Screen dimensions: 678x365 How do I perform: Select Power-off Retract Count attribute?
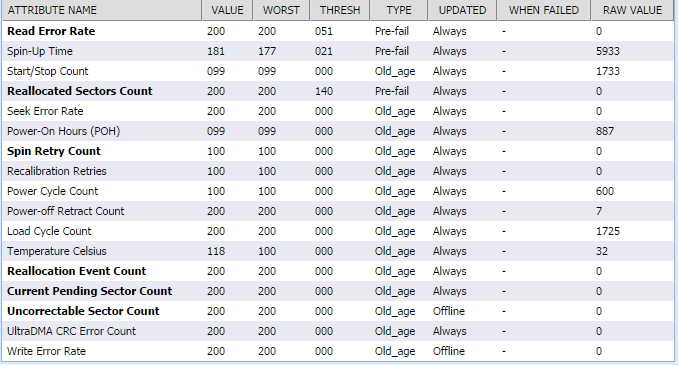tap(66, 211)
